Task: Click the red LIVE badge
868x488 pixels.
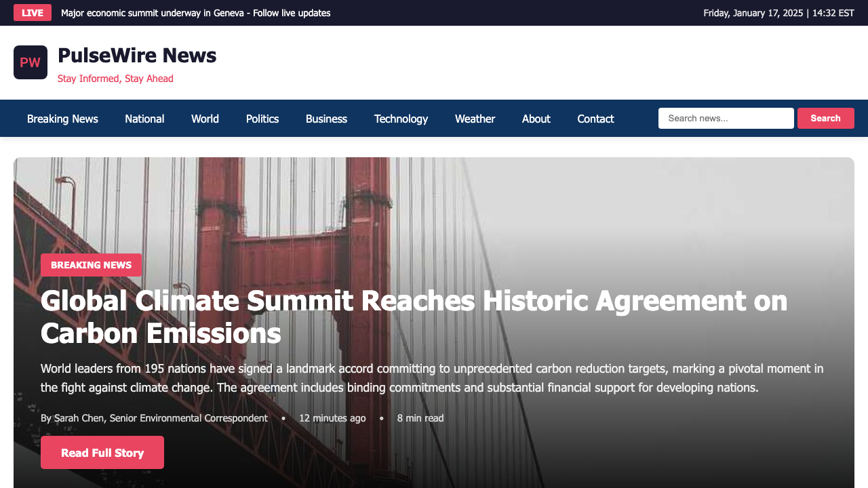Action: tap(33, 13)
